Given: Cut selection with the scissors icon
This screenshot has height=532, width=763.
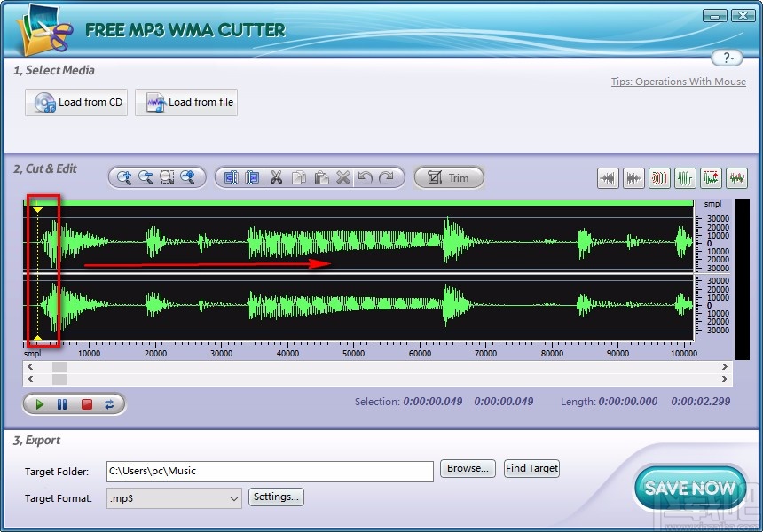Looking at the screenshot, I should pos(277,177).
